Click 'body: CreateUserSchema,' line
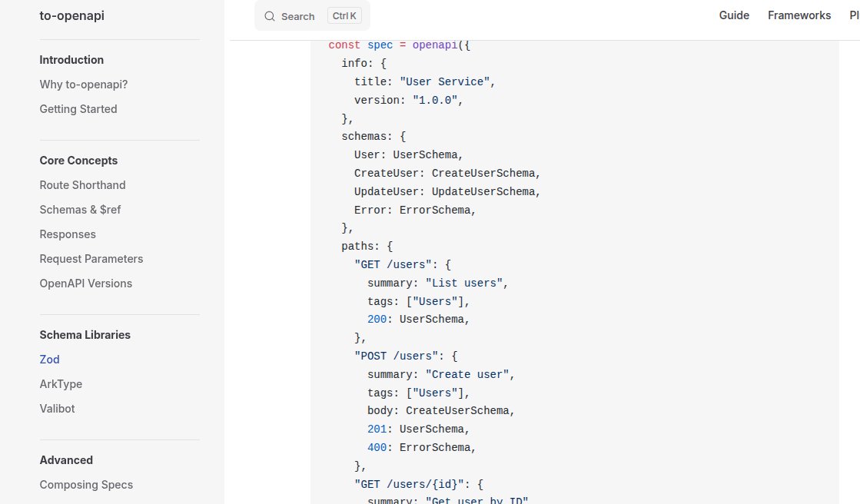The image size is (860, 504). tap(441, 411)
